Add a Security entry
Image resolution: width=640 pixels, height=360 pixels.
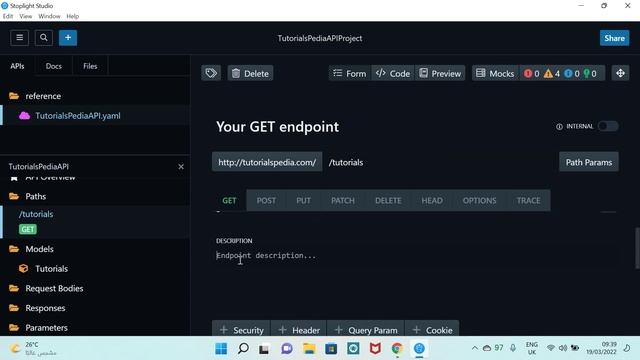241,329
